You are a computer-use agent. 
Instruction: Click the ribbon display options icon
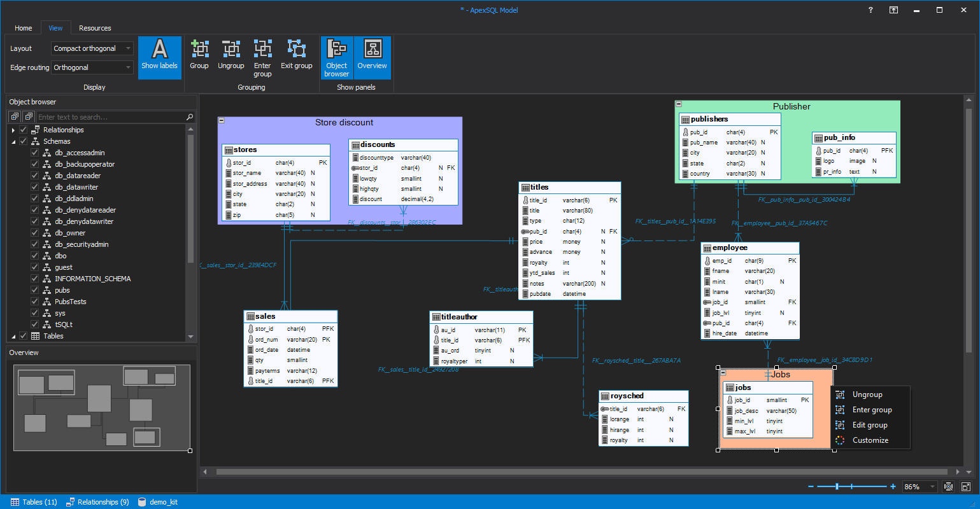point(893,10)
